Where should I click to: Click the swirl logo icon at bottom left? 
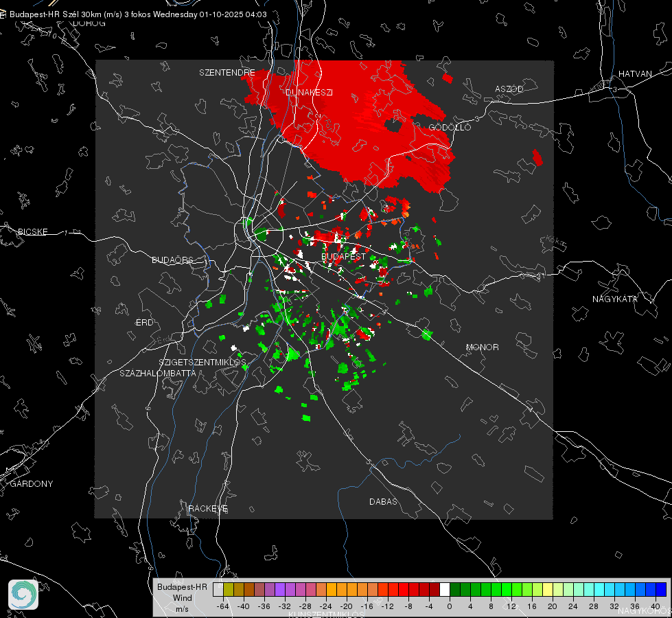pyautogui.click(x=23, y=595)
